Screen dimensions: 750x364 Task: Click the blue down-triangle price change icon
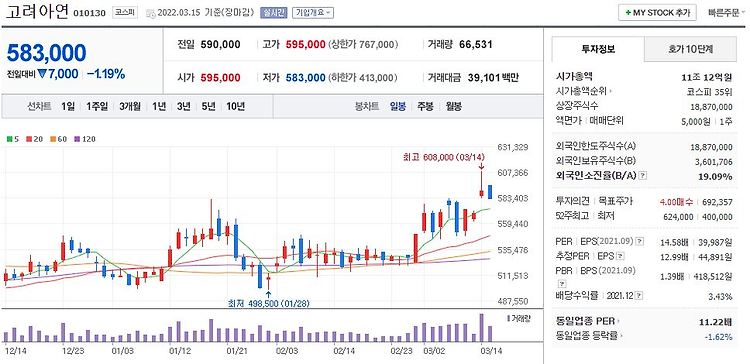tap(42, 74)
